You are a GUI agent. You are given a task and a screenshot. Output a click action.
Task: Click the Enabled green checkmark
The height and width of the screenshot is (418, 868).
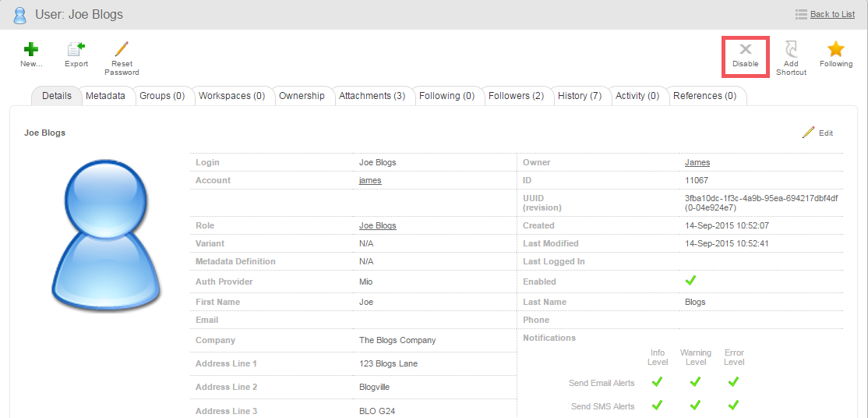click(x=690, y=281)
